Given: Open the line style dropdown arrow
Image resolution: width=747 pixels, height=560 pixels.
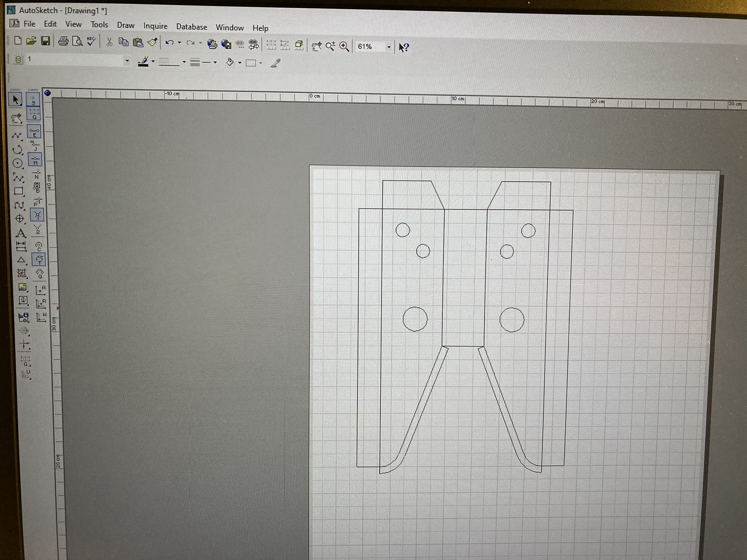Looking at the screenshot, I should pyautogui.click(x=184, y=62).
